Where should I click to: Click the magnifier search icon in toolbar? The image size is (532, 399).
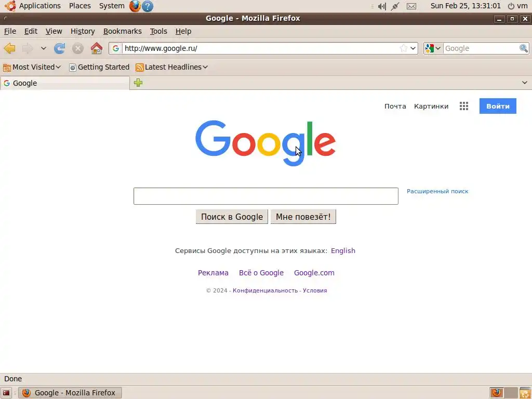click(524, 48)
